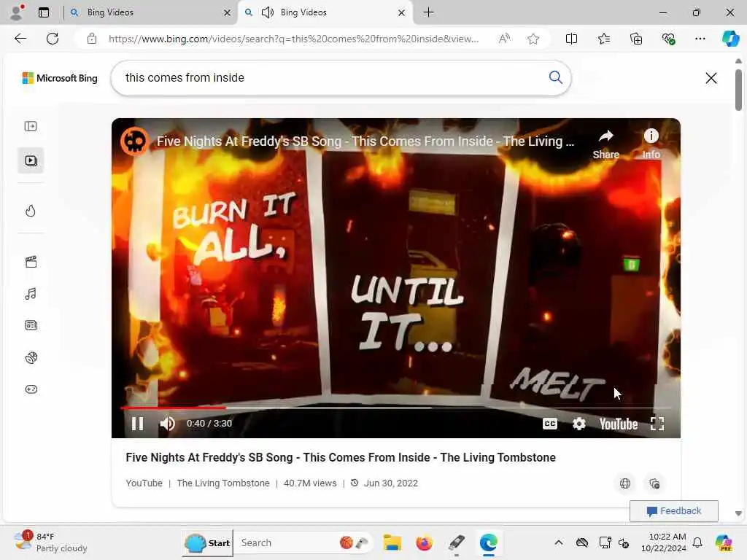Open the video on YouTube logo
This screenshot has height=560, width=747.
(x=619, y=424)
